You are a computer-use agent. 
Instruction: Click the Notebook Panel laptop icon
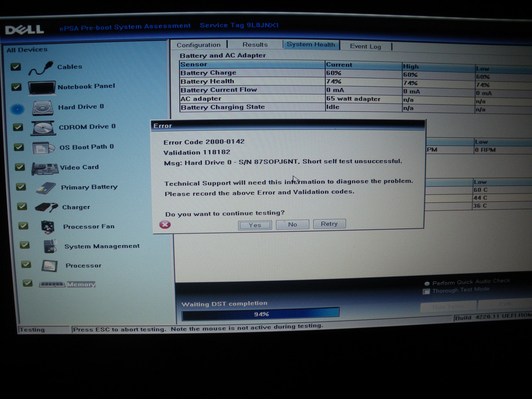[x=42, y=88]
